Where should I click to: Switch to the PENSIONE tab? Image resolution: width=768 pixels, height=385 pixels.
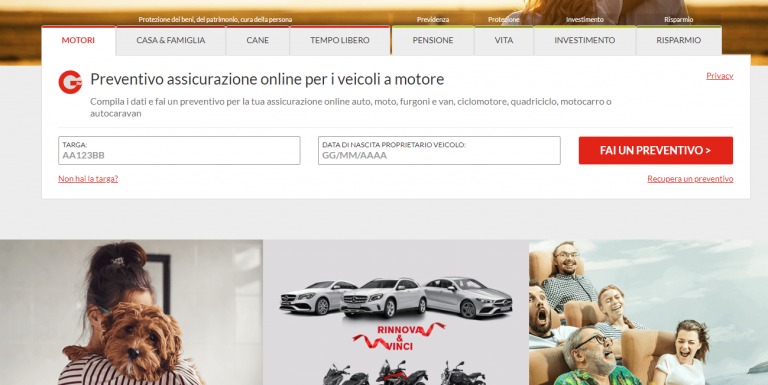tap(433, 40)
